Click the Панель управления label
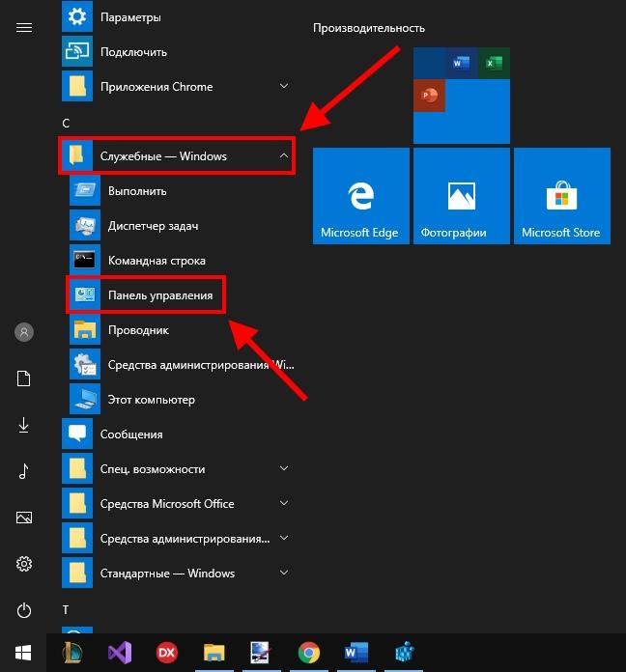The width and height of the screenshot is (626, 672). tap(160, 295)
